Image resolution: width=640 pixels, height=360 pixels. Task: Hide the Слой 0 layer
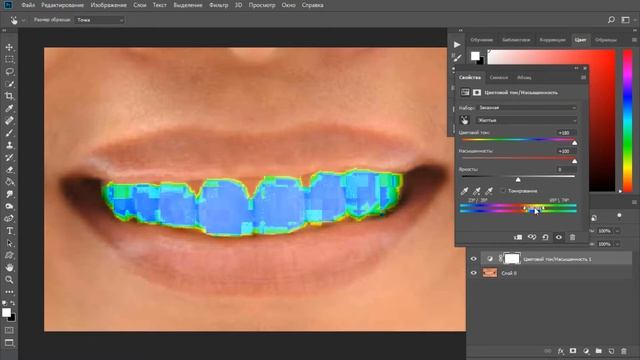[473, 273]
